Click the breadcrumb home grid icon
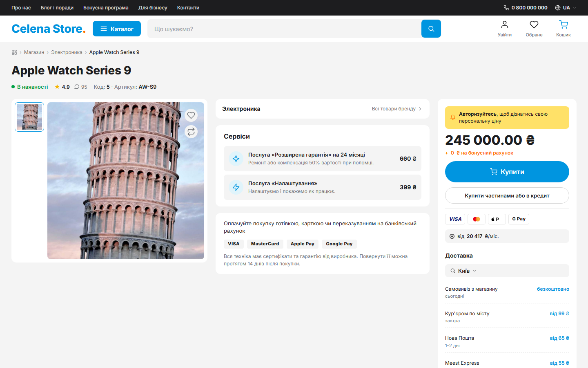Viewport: 588px width, 368px height. 14,52
